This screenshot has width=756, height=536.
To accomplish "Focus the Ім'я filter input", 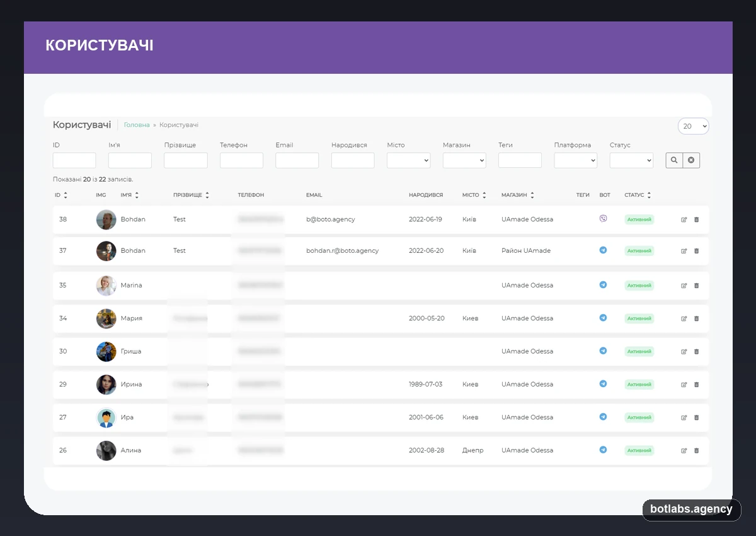I will (130, 160).
